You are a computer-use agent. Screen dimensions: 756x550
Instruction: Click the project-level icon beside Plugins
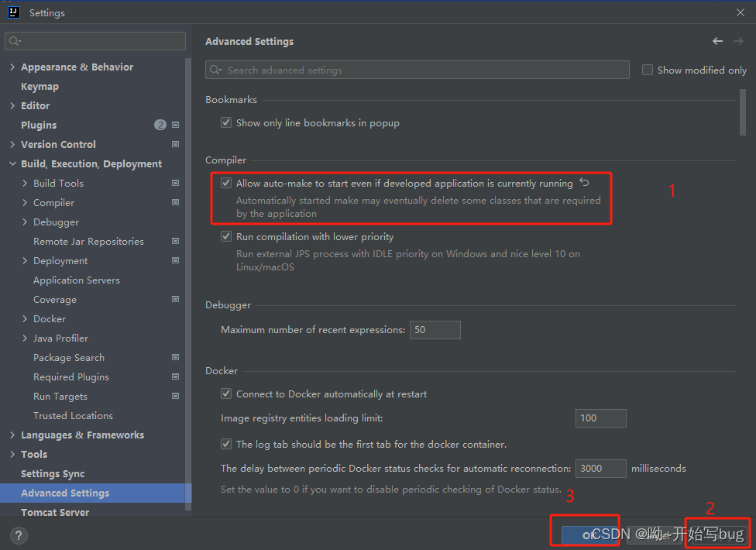(176, 125)
